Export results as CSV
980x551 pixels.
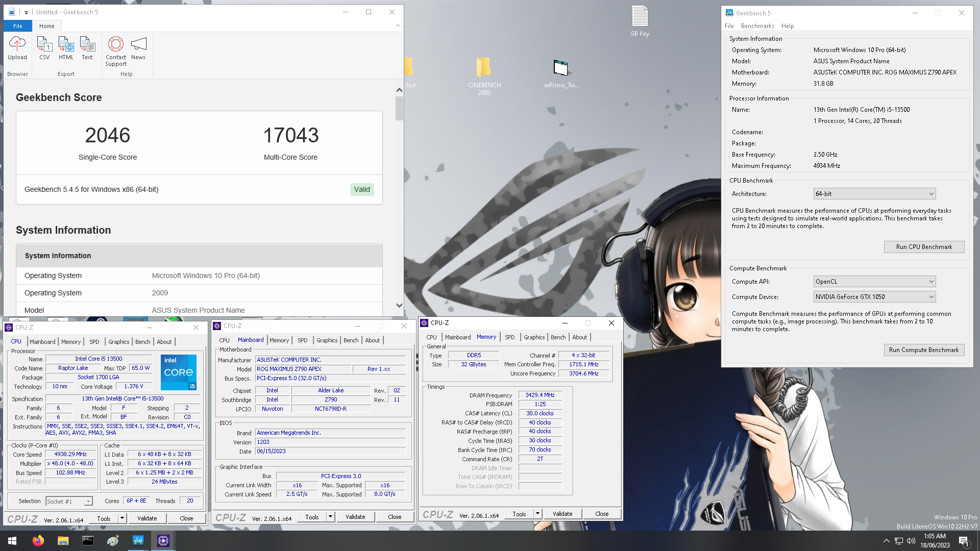tap(44, 48)
